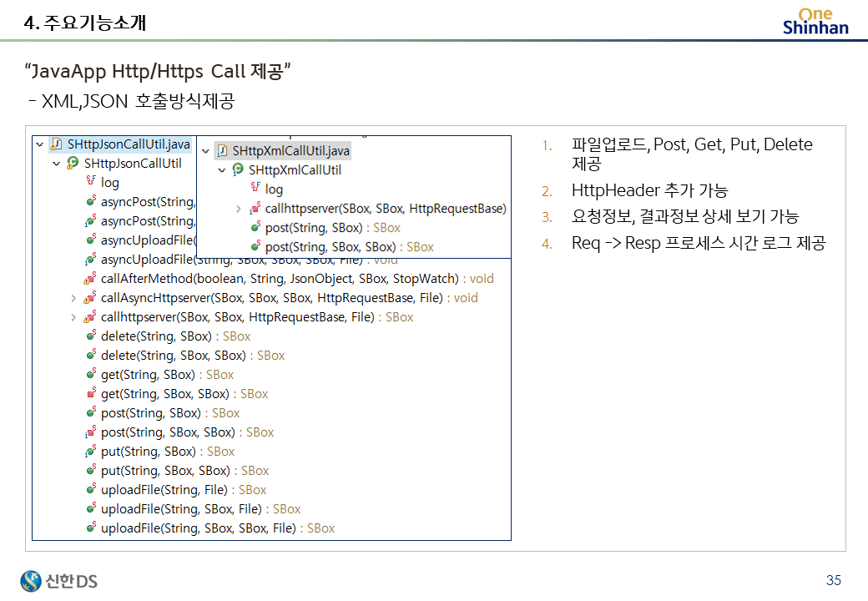Click the 신한DS footer logo
The width and height of the screenshot is (868, 601).
(58, 581)
